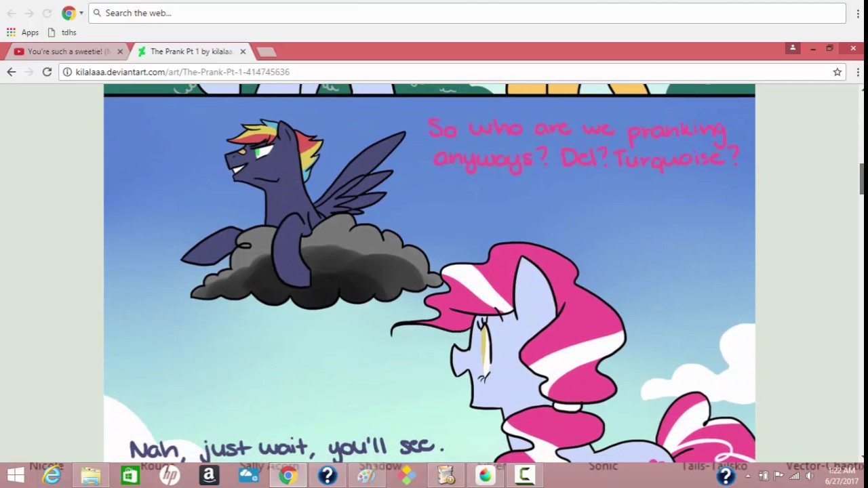The width and height of the screenshot is (868, 488).
Task: Open the Chrome three-dot menu beside the star
Action: point(858,72)
